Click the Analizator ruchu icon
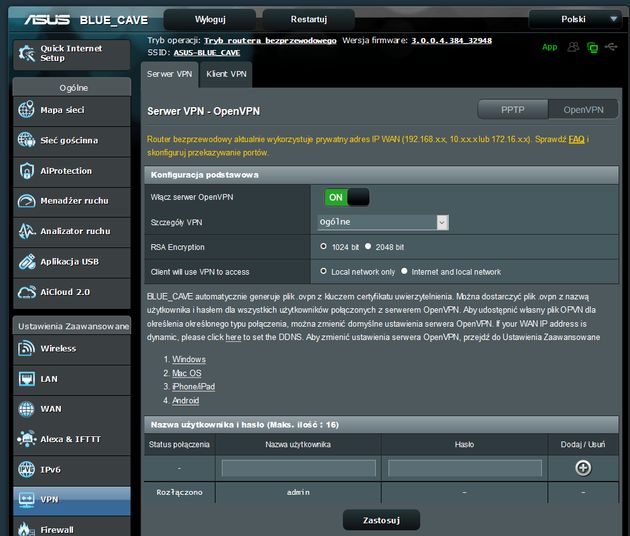The width and height of the screenshot is (630, 536). point(27,231)
